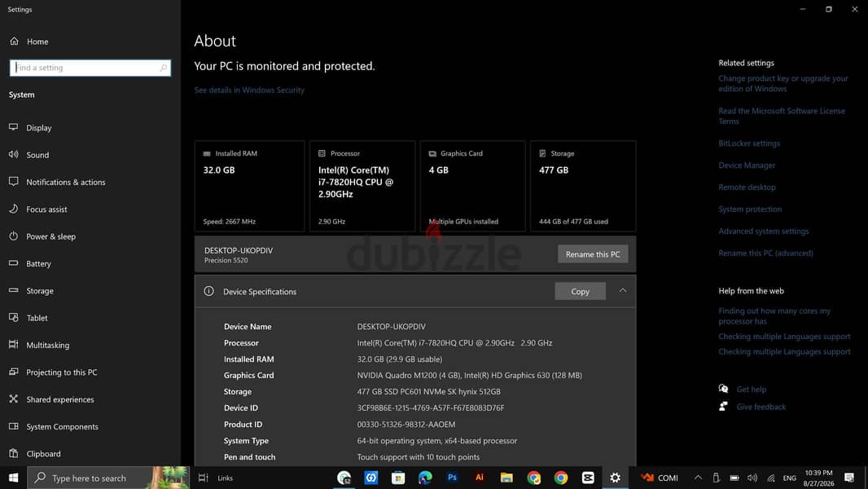Click Give feedback link
The image size is (868, 489).
761,407
